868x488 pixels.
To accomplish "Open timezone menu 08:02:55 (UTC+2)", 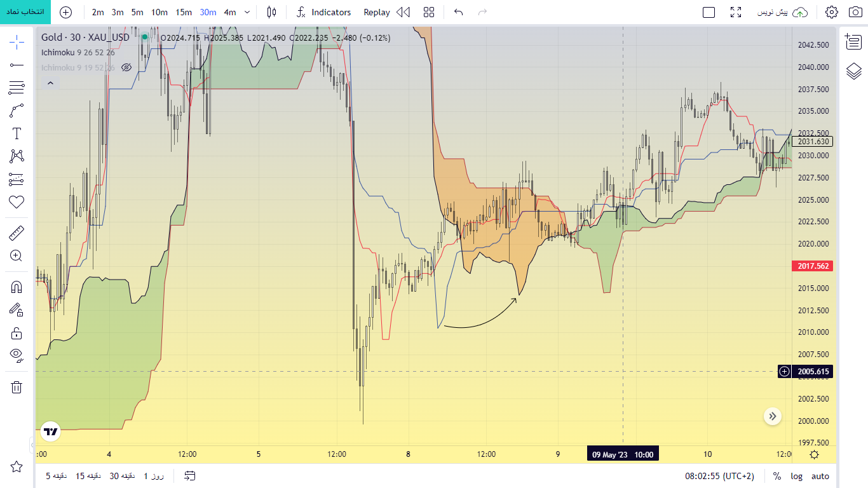I will click(719, 476).
